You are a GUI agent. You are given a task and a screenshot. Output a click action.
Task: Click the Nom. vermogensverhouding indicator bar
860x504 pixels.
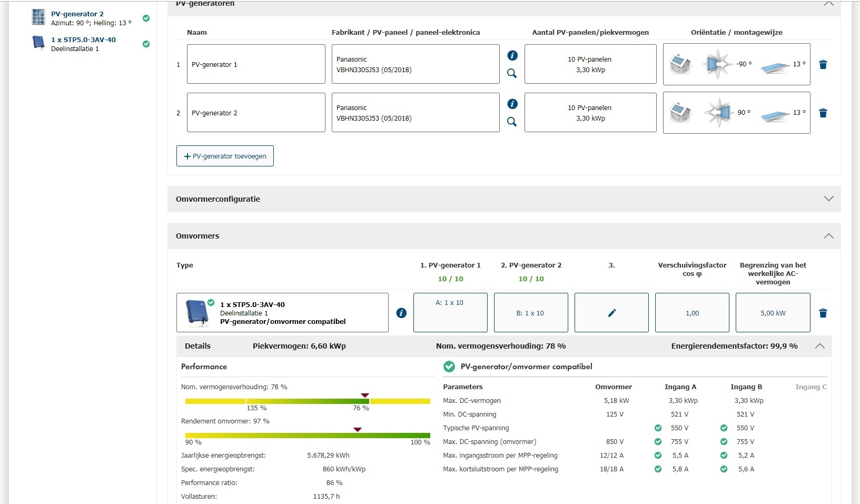point(308,401)
